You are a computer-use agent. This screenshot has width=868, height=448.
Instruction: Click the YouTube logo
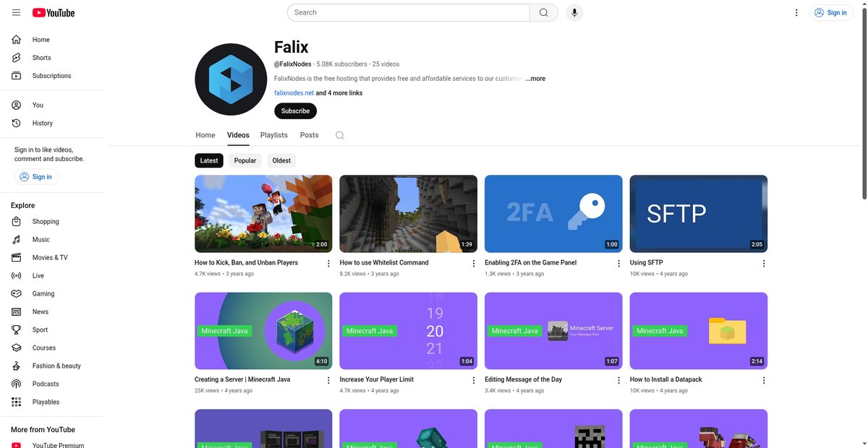coord(54,12)
